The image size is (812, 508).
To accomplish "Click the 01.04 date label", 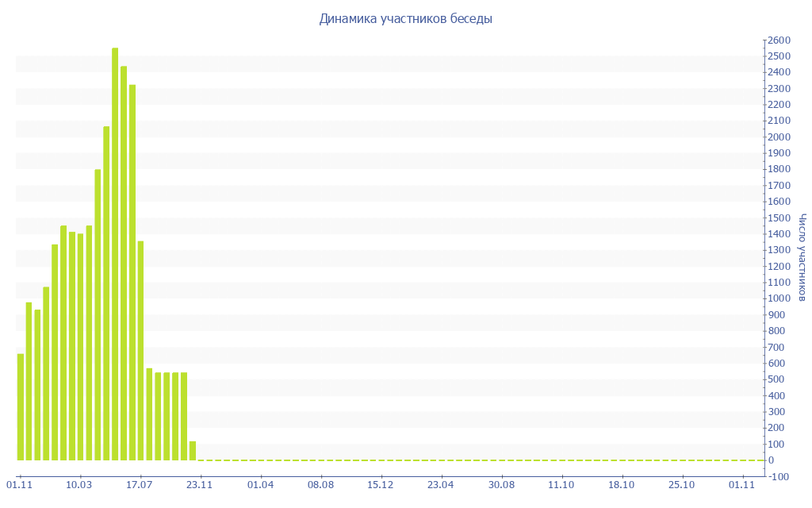I will pos(260,484).
